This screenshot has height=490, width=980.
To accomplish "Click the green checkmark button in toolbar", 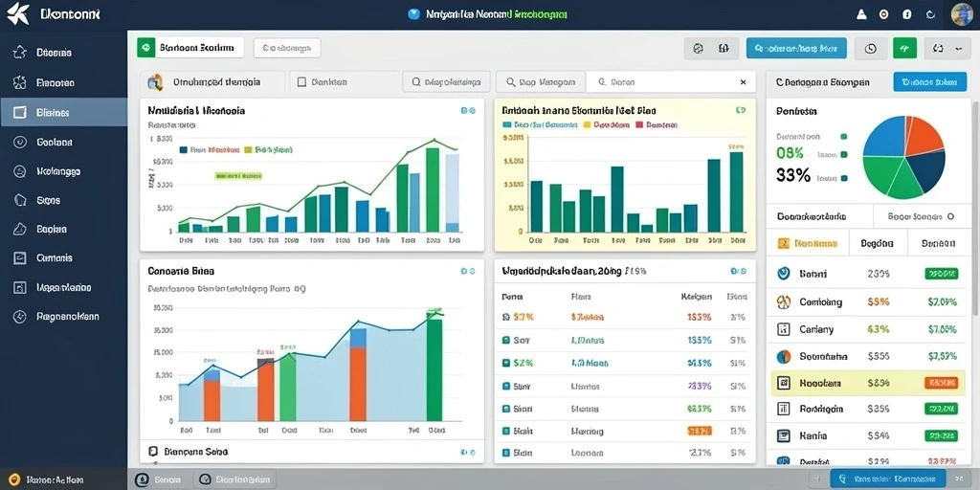I will (905, 48).
